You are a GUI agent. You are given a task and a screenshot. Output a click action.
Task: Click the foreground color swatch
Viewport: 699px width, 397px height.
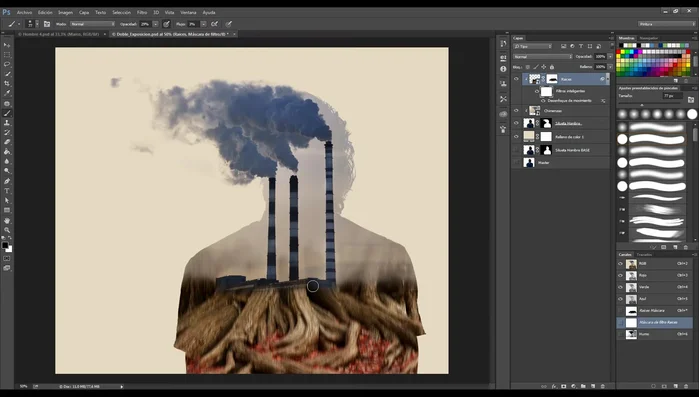click(5, 246)
